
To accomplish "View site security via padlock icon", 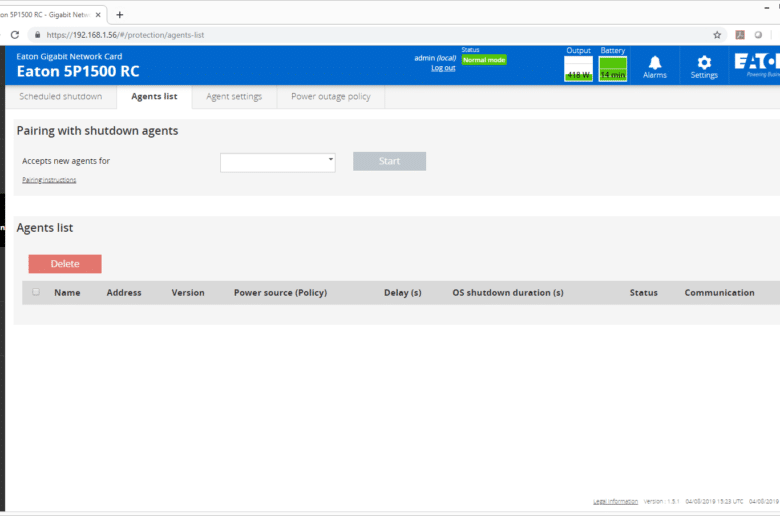I will coord(37,35).
